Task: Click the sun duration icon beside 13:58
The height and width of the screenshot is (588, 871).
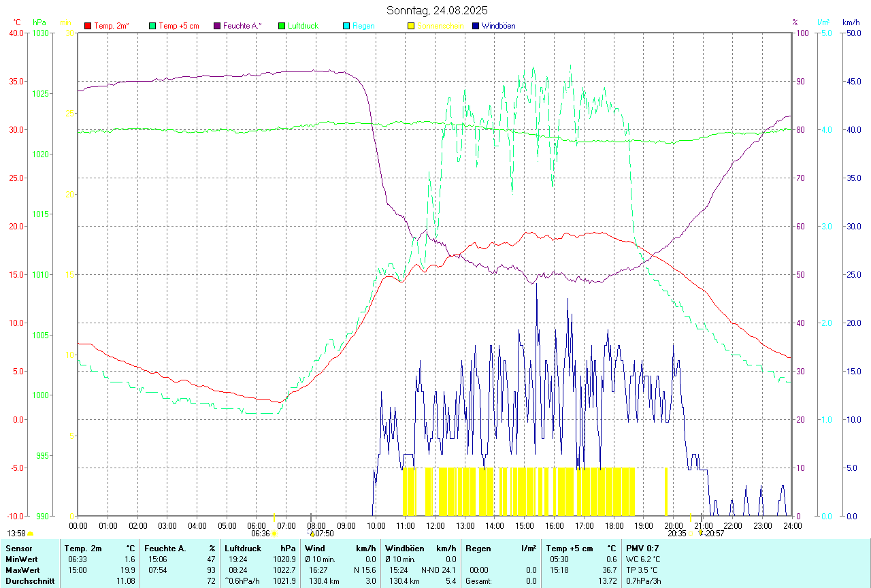Action: [x=30, y=534]
